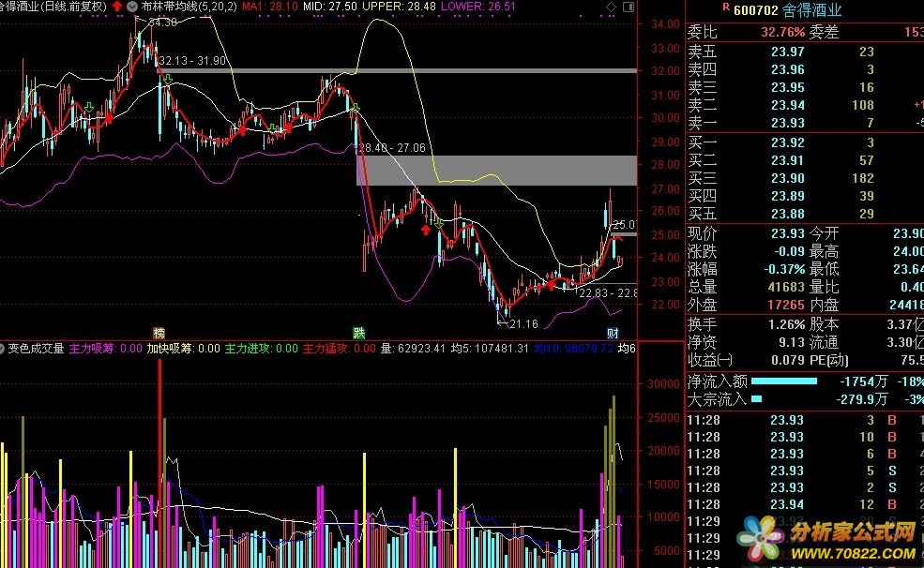Click the R margin-trading badge before 600702
Screen dimensions: 924x568
pyautogui.click(x=726, y=7)
